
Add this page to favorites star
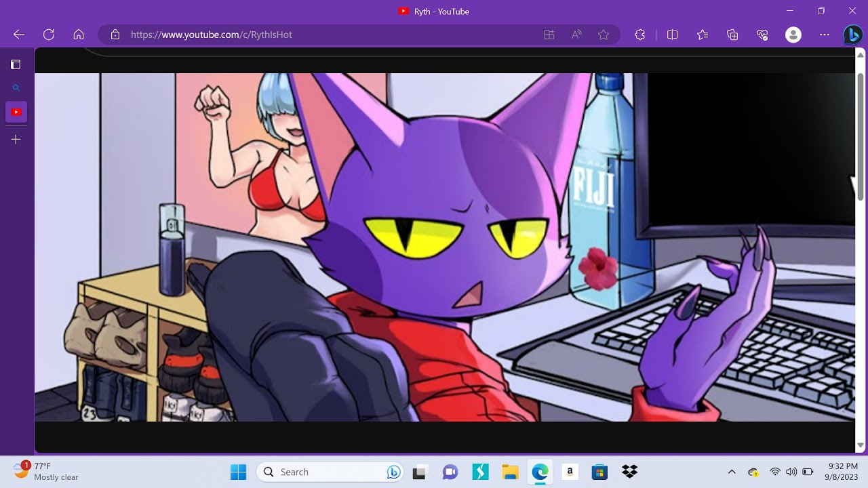point(604,35)
